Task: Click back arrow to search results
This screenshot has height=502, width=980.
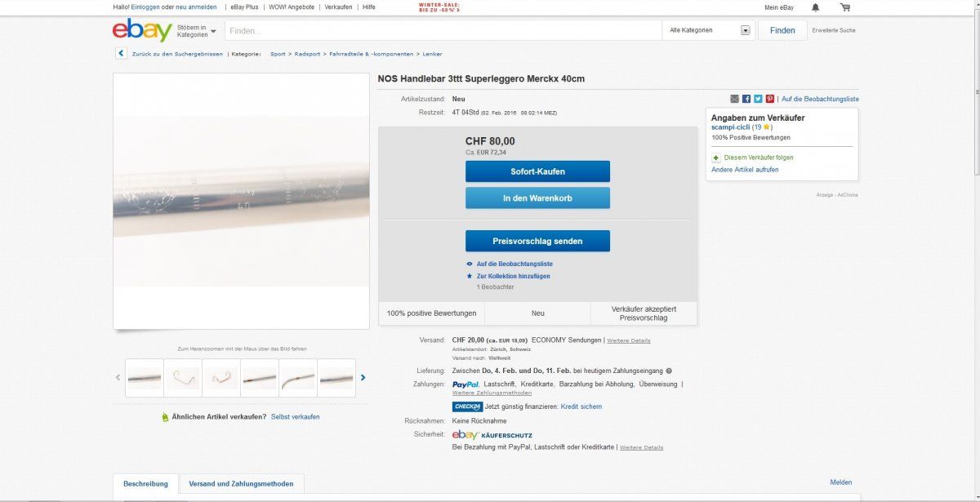Action: click(121, 54)
